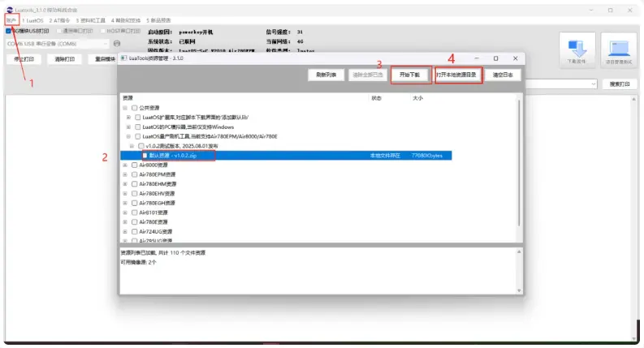The height and width of the screenshot is (348, 644).
Task: Open the COM6 USB serial device dropdown
Action: click(x=57, y=44)
